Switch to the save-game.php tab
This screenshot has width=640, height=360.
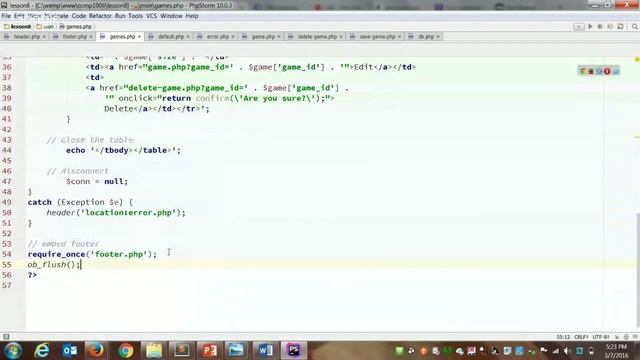(375, 37)
